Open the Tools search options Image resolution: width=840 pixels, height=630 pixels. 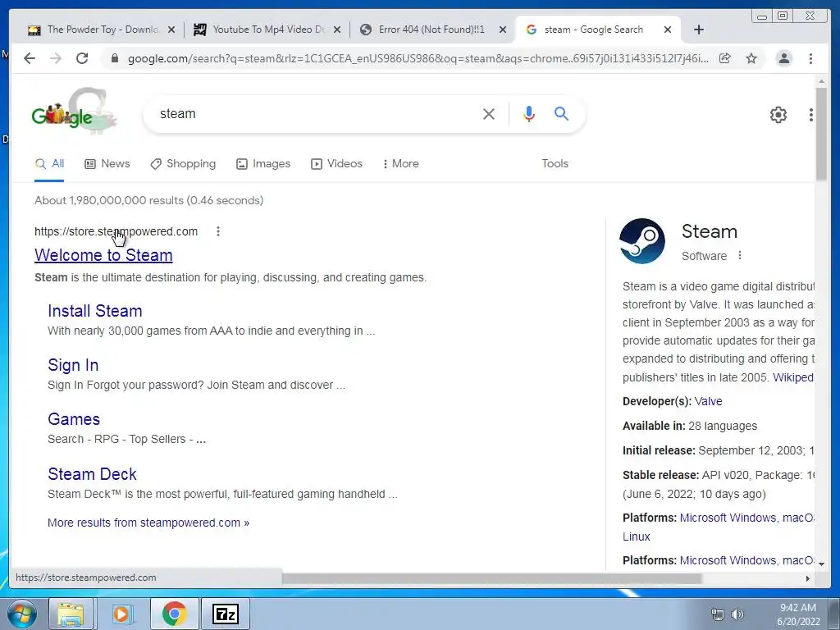tap(555, 164)
